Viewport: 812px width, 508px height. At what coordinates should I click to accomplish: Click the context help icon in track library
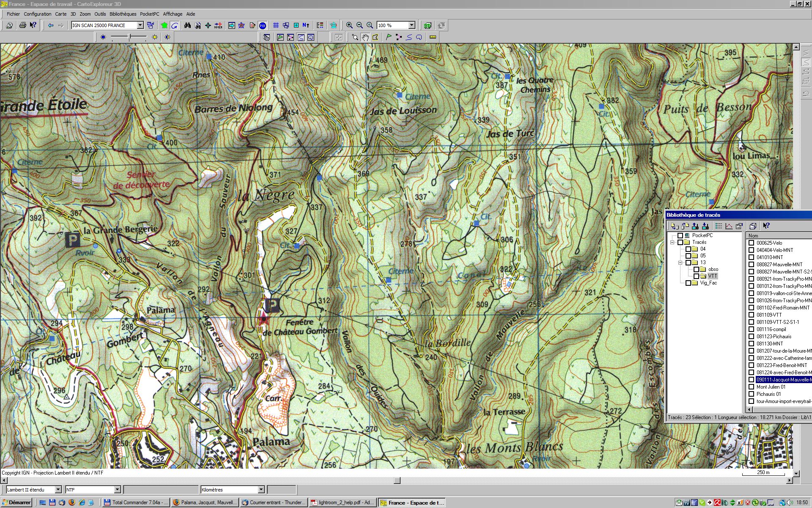pos(766,226)
